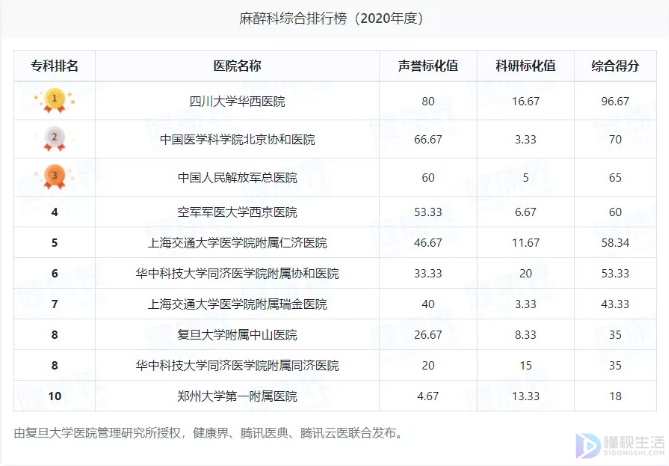Screen dimensions: 669x466
Task: Click reputation value 46.67 cell
Action: [x=428, y=243]
